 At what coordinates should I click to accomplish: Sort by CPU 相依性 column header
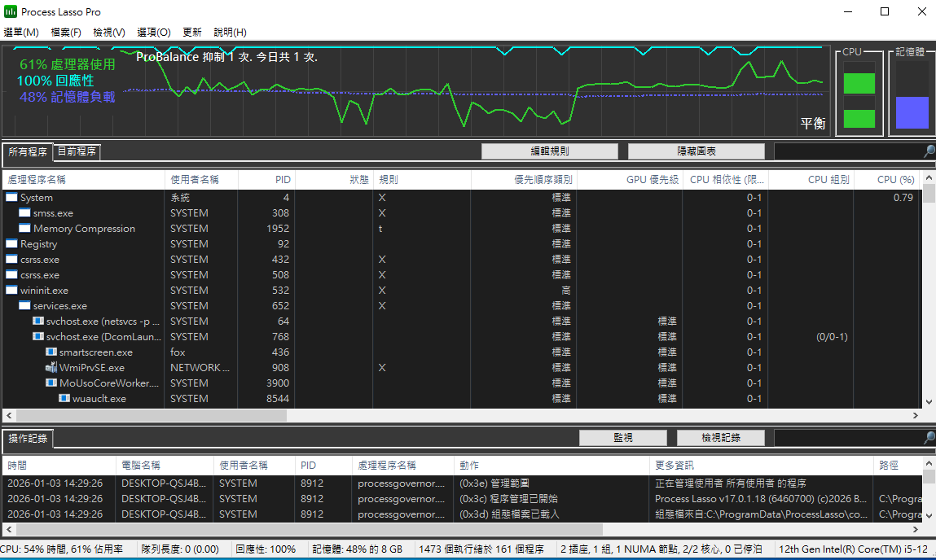pos(726,180)
